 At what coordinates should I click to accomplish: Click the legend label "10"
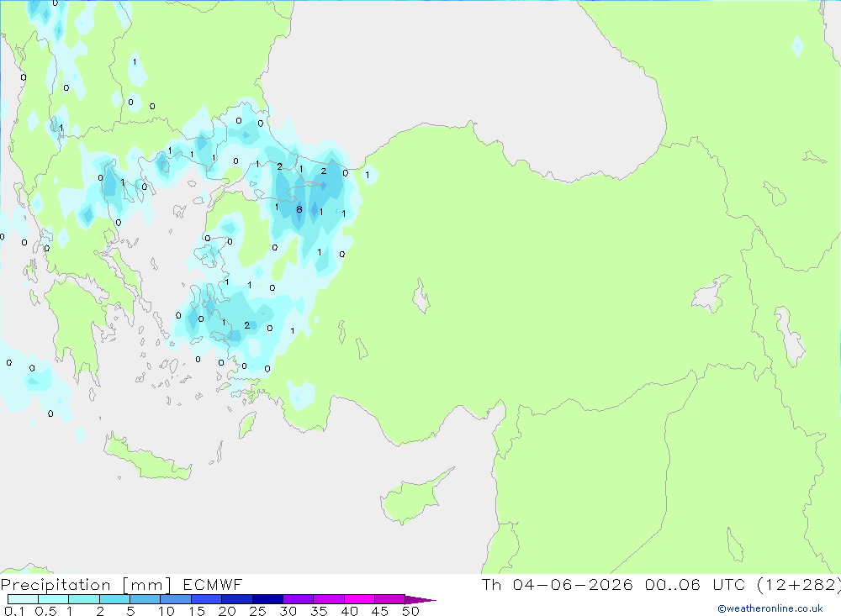tap(167, 611)
